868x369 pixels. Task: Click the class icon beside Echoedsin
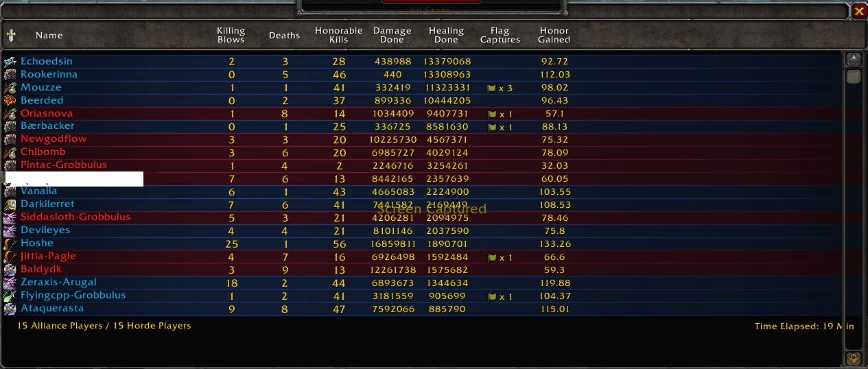10,62
